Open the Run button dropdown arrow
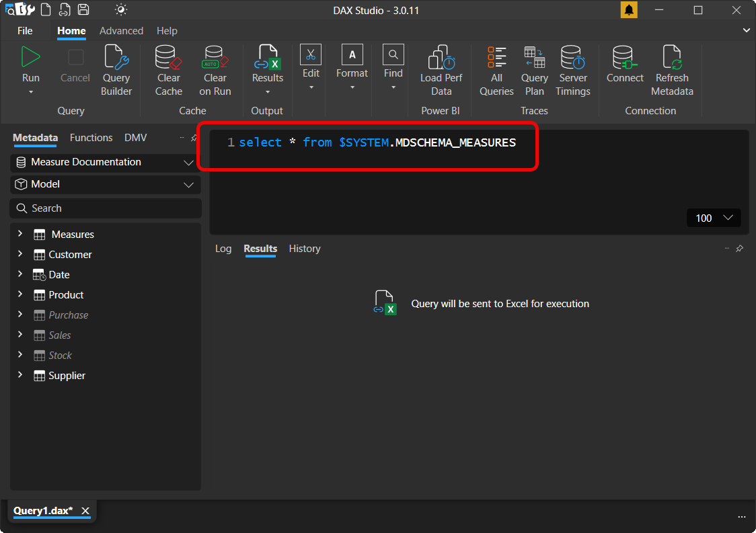 tap(31, 92)
